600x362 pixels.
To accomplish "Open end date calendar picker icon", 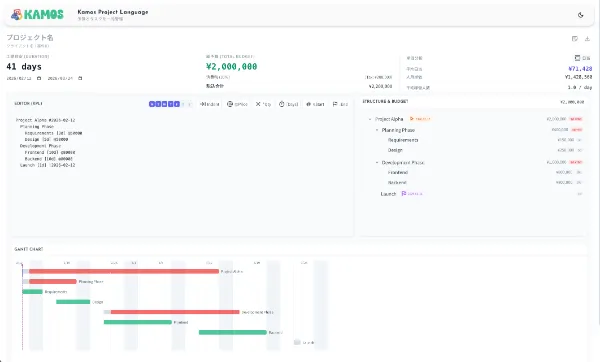I will click(80, 78).
